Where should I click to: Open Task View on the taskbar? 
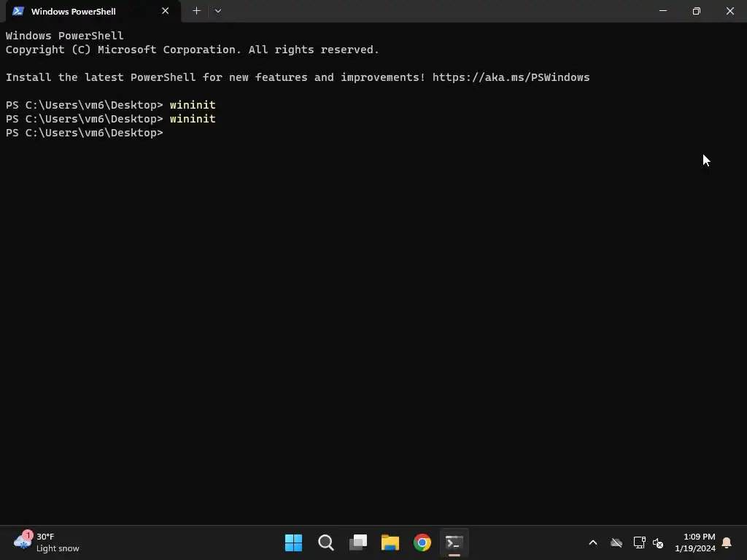[x=357, y=542]
